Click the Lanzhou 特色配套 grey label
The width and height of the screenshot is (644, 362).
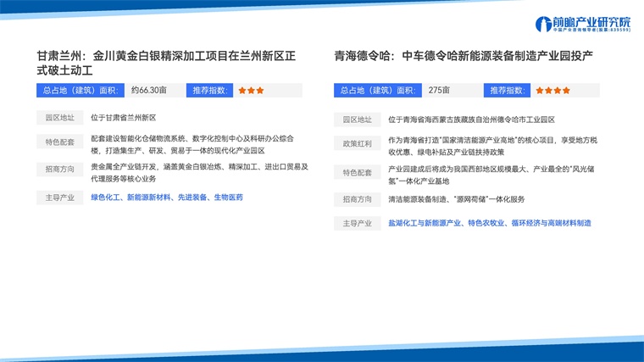pos(60,142)
